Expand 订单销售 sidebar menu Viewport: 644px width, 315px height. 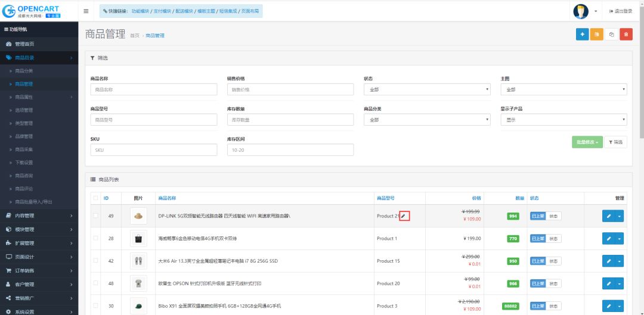point(25,270)
